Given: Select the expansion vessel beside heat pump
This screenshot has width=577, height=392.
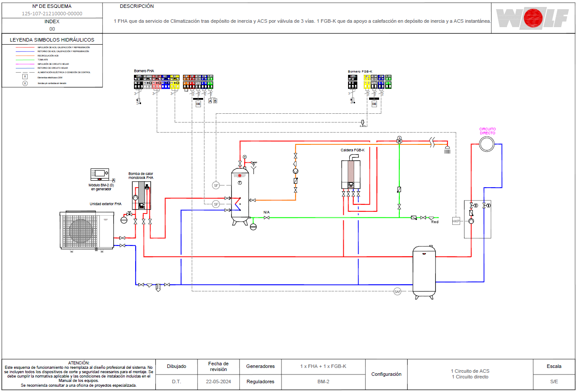Looking at the screenshot, I should [x=124, y=220].
